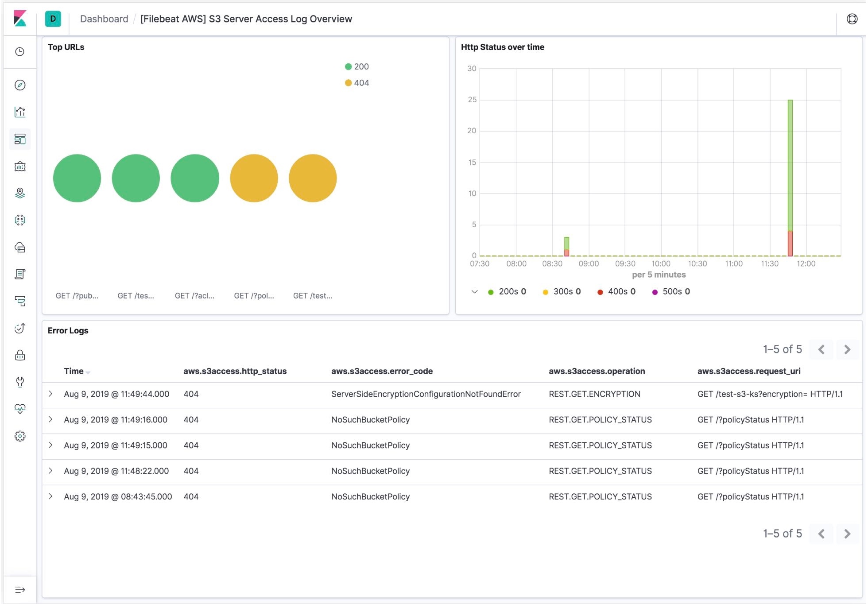Click the 404 legend color in Top URLs
The image size is (868, 604).
coord(348,83)
